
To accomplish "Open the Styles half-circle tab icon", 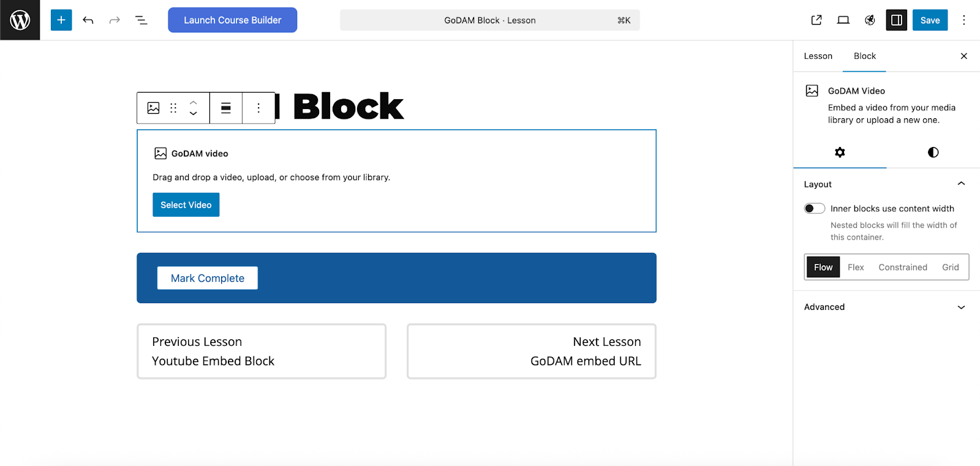I will [x=933, y=152].
